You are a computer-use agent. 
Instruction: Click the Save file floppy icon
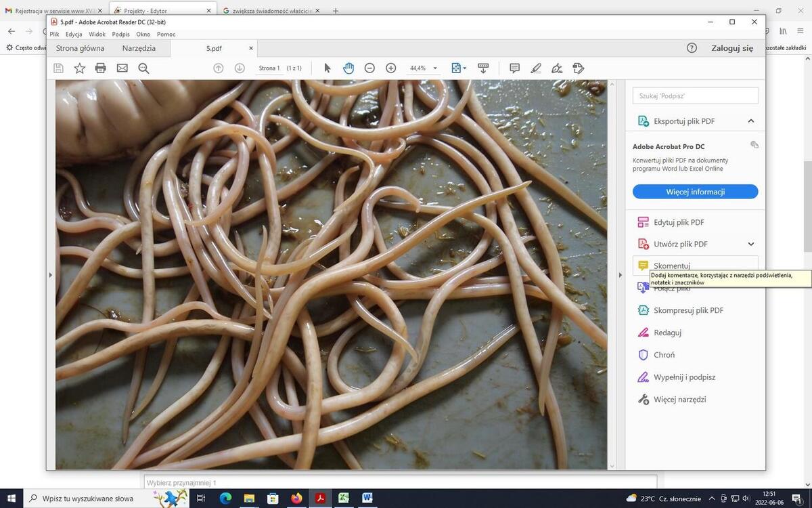(59, 68)
